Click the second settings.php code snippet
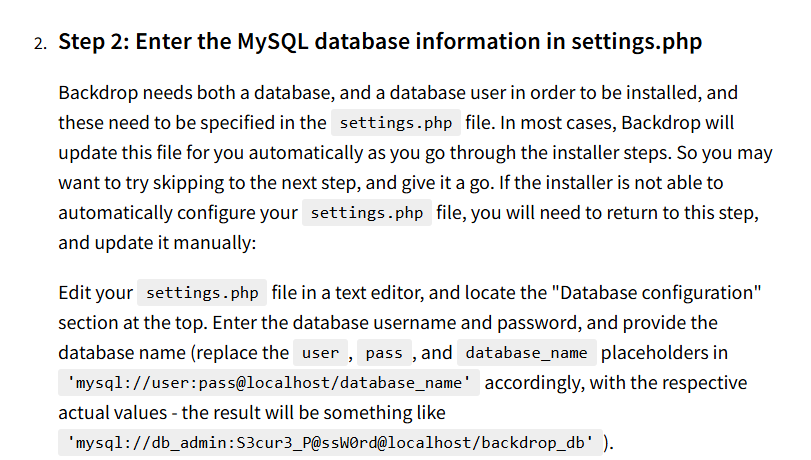 tap(367, 213)
